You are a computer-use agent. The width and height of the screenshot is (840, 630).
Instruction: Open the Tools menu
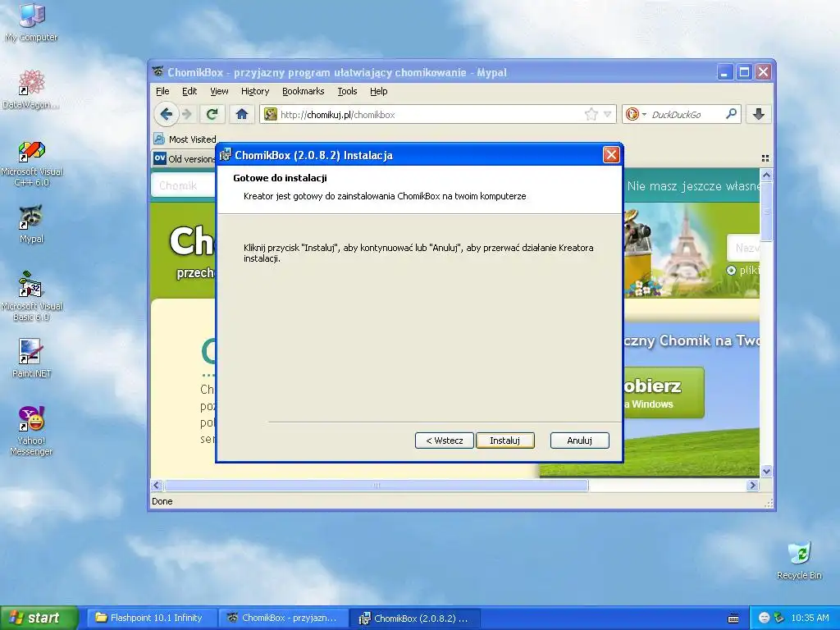(x=347, y=91)
